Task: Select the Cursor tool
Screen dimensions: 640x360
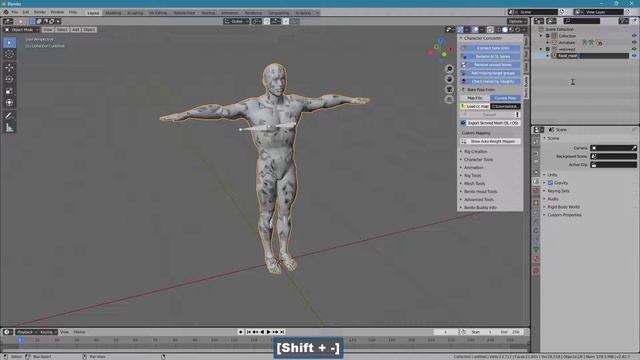Action: click(x=9, y=54)
